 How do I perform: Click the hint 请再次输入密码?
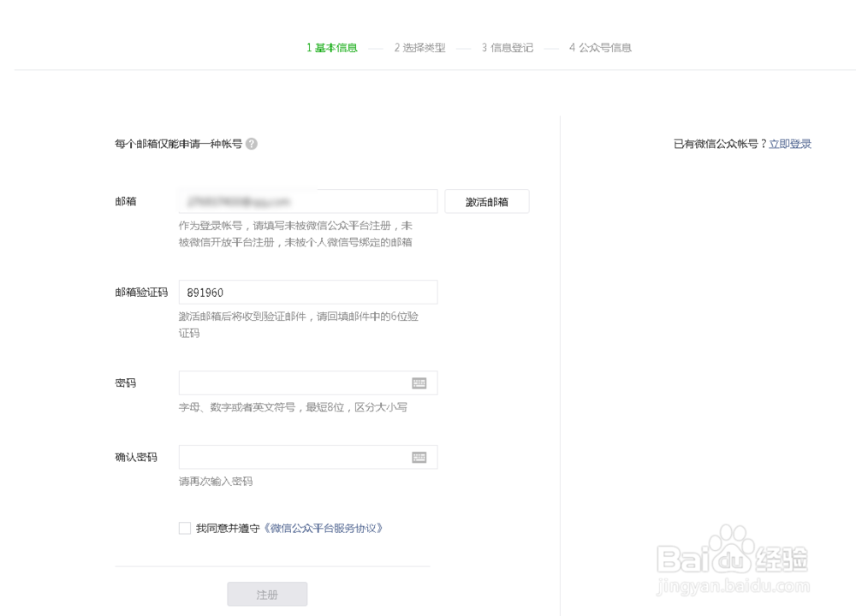coord(216,481)
